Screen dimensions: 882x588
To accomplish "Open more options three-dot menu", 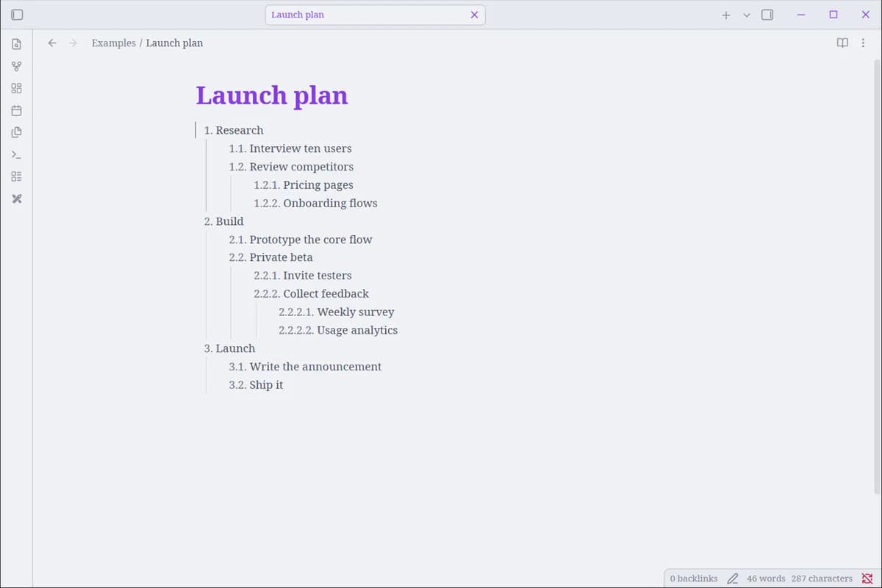I will click(x=863, y=43).
